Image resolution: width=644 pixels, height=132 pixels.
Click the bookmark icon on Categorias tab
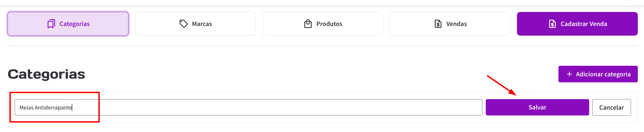(51, 24)
